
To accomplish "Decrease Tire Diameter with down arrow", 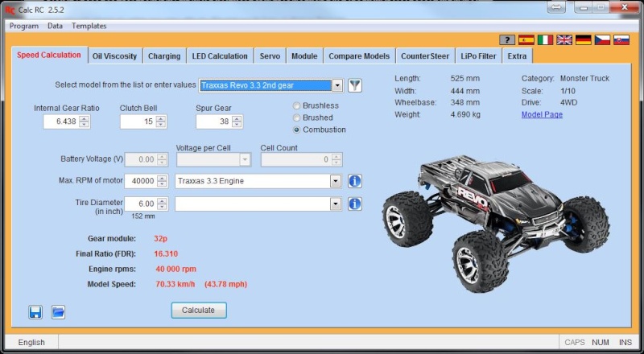I will (x=163, y=207).
